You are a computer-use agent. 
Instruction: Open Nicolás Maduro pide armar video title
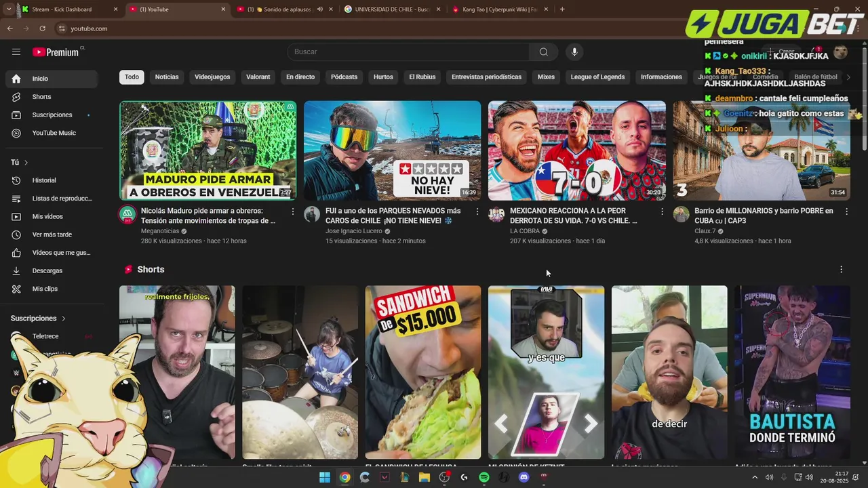click(208, 216)
